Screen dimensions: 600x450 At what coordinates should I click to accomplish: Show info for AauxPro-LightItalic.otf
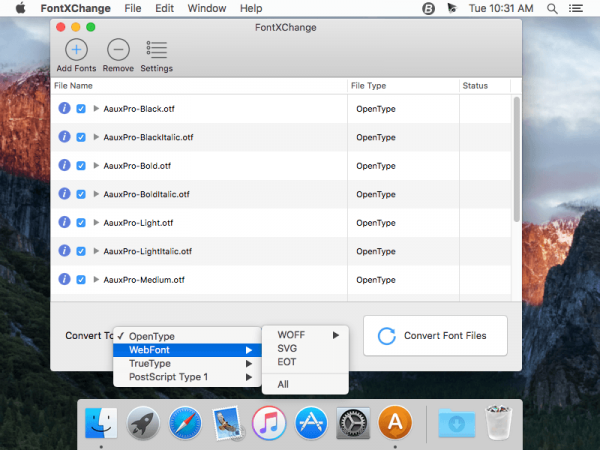point(64,251)
